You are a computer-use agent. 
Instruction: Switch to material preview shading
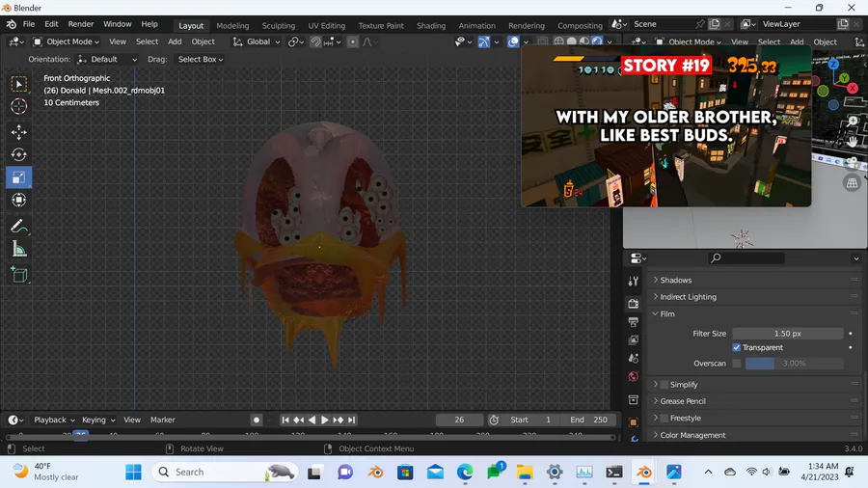click(584, 41)
